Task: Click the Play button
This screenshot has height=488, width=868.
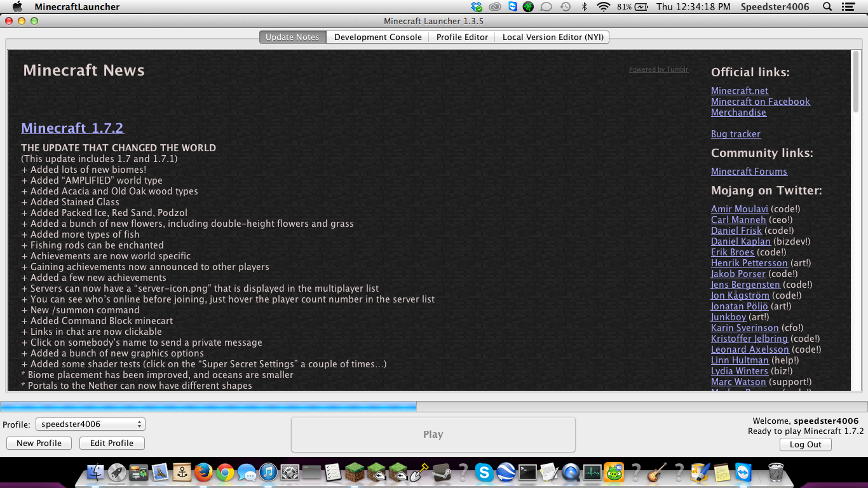Action: [x=433, y=435]
